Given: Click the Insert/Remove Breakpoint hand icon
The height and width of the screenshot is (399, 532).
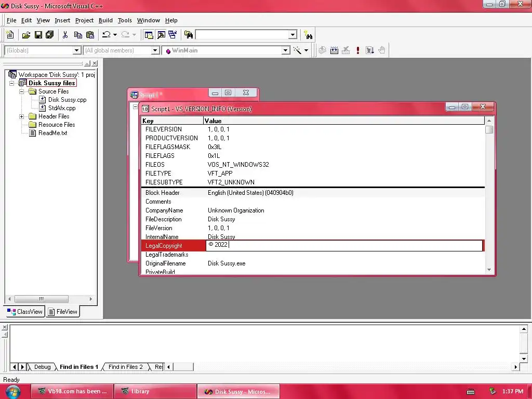Looking at the screenshot, I should [x=382, y=50].
